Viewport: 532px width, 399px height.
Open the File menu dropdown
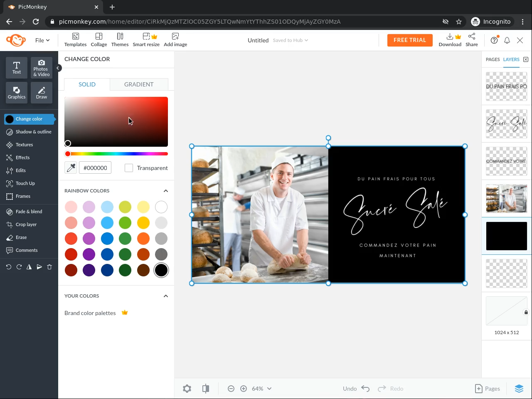point(42,40)
